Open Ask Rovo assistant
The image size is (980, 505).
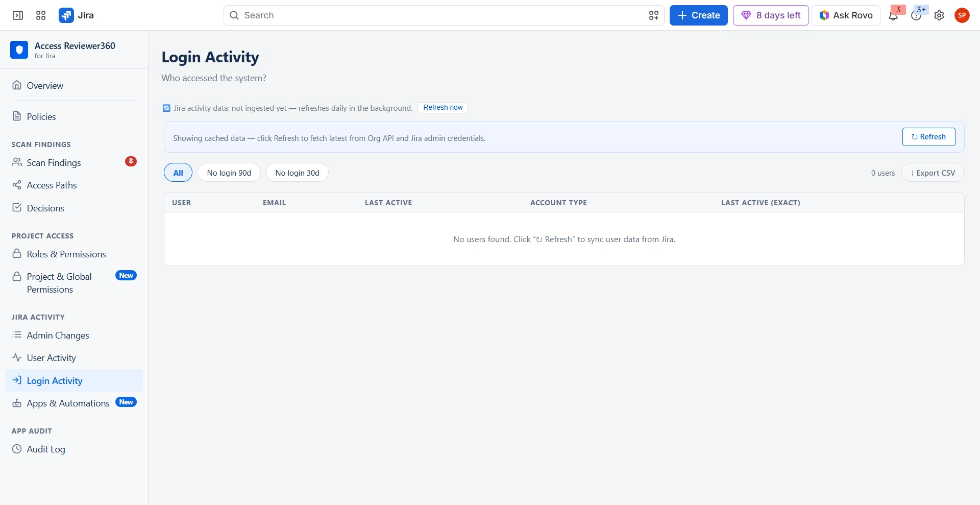pos(846,15)
